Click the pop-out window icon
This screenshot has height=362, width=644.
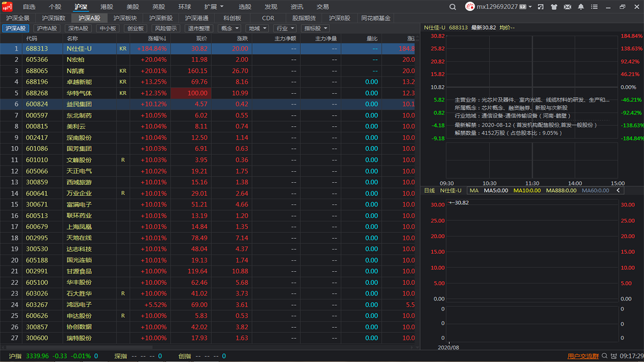(540, 7)
